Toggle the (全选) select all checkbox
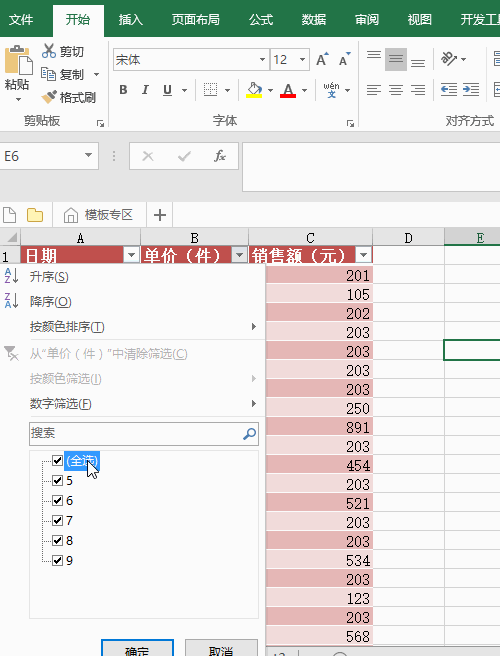Image resolution: width=500 pixels, height=656 pixels. point(58,461)
